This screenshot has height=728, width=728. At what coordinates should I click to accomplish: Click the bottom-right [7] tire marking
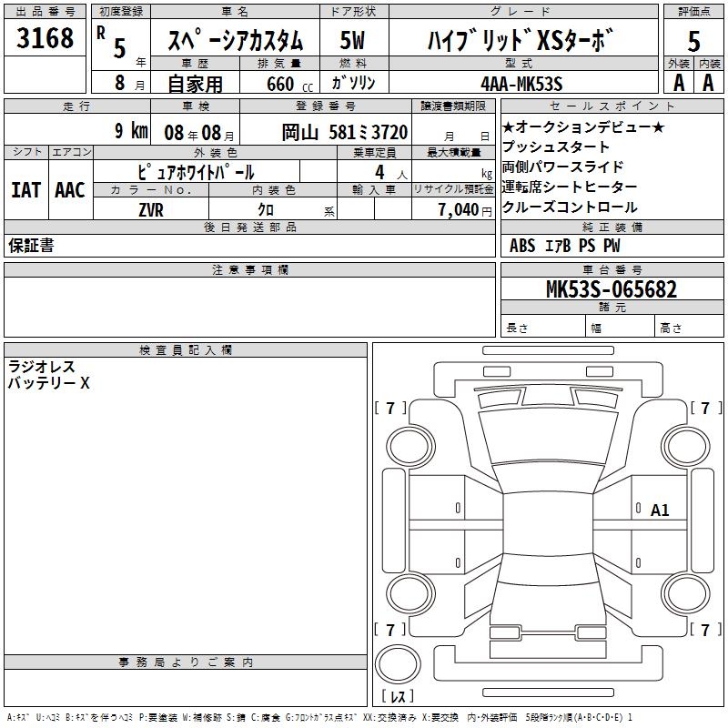pos(704,630)
